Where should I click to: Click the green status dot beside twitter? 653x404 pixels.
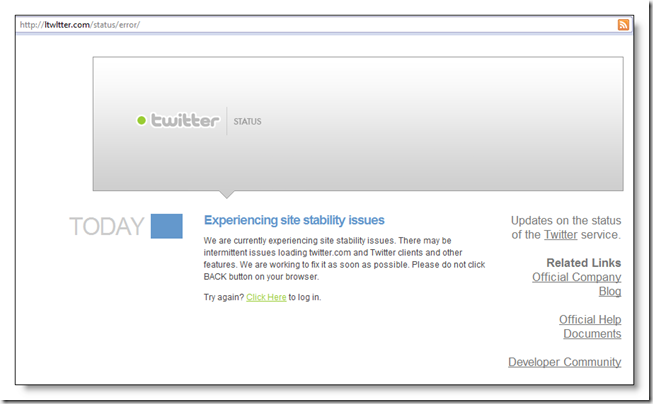click(142, 120)
